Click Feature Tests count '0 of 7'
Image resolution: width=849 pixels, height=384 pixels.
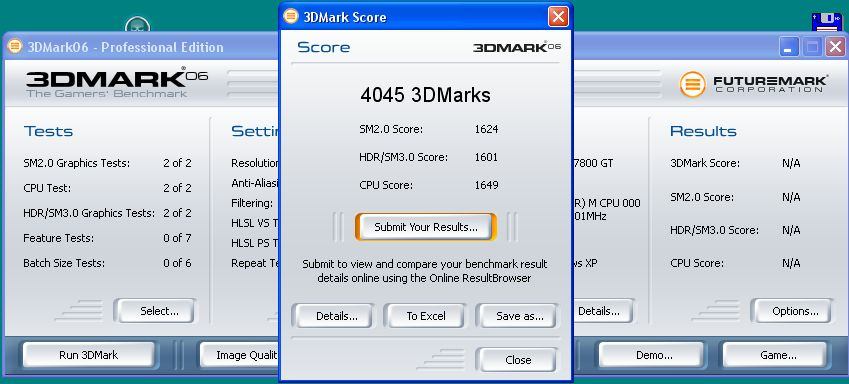[178, 238]
